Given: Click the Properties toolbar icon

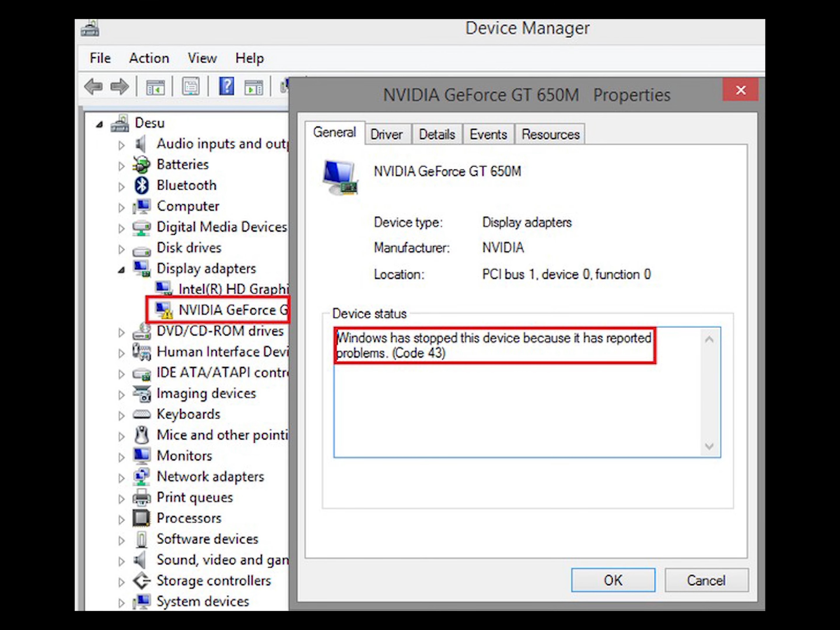Looking at the screenshot, I should (191, 87).
